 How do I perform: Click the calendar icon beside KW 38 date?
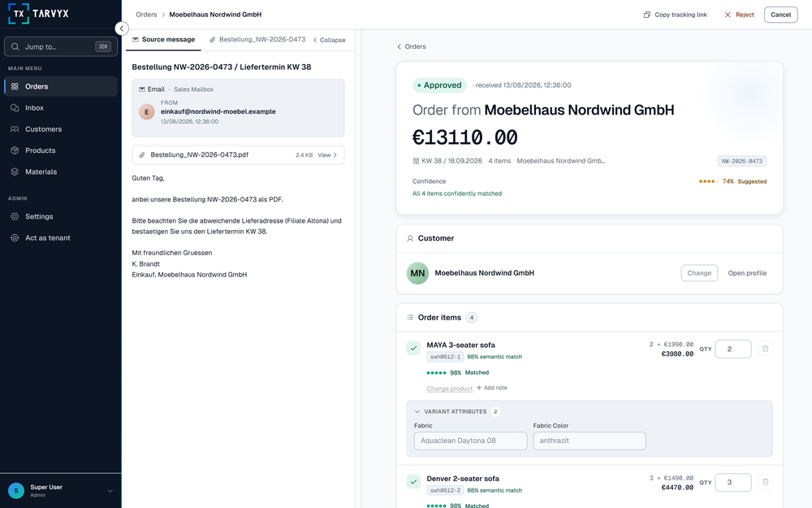(416, 161)
